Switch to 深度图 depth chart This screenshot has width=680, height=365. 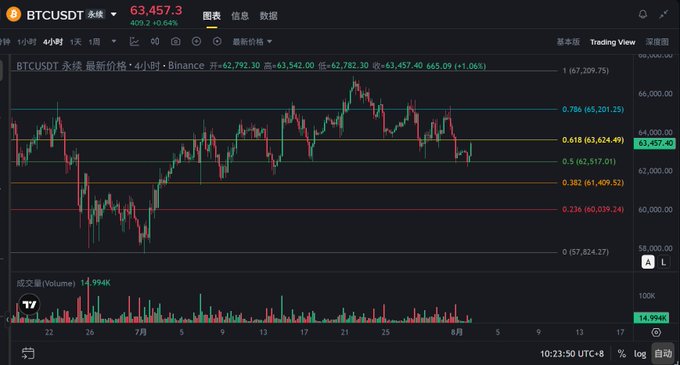pyautogui.click(x=657, y=42)
